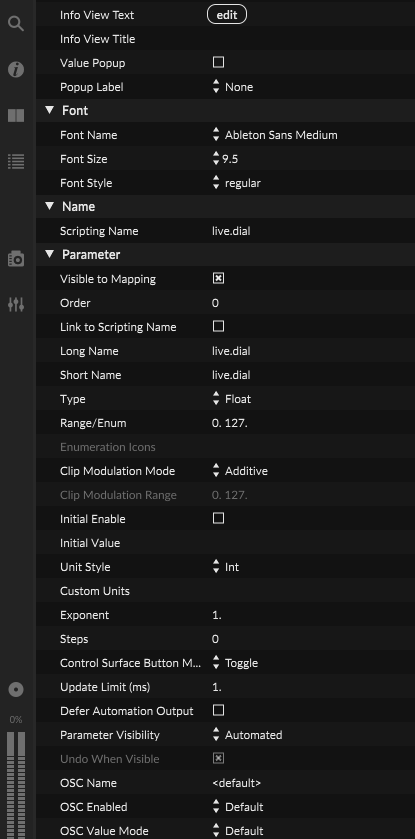
Task: Open the OSC Enabled dropdown
Action: click(x=238, y=807)
